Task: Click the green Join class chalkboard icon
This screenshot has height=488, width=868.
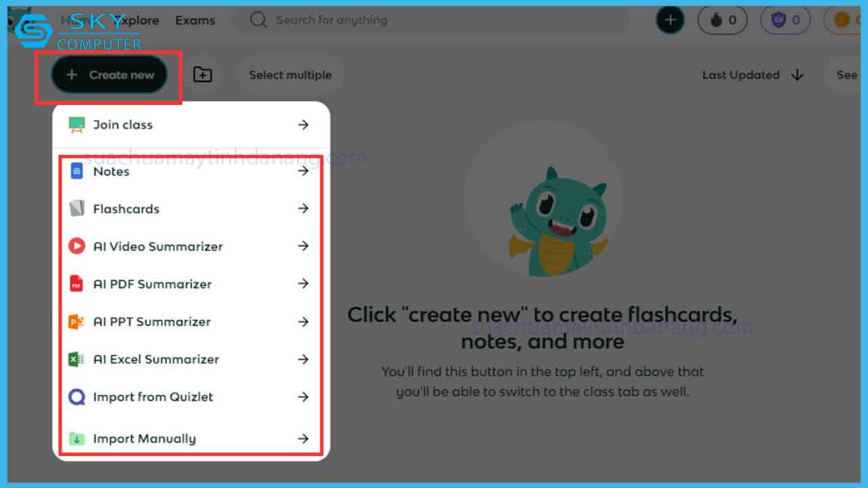Action: tap(77, 125)
